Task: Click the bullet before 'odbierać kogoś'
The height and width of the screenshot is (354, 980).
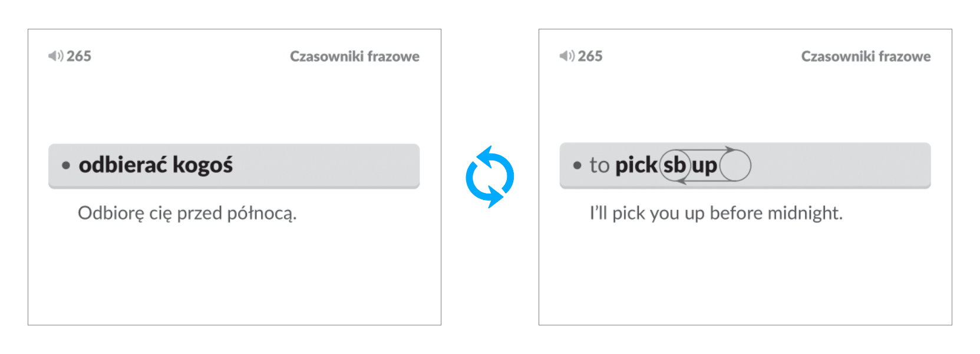Action: tap(66, 166)
